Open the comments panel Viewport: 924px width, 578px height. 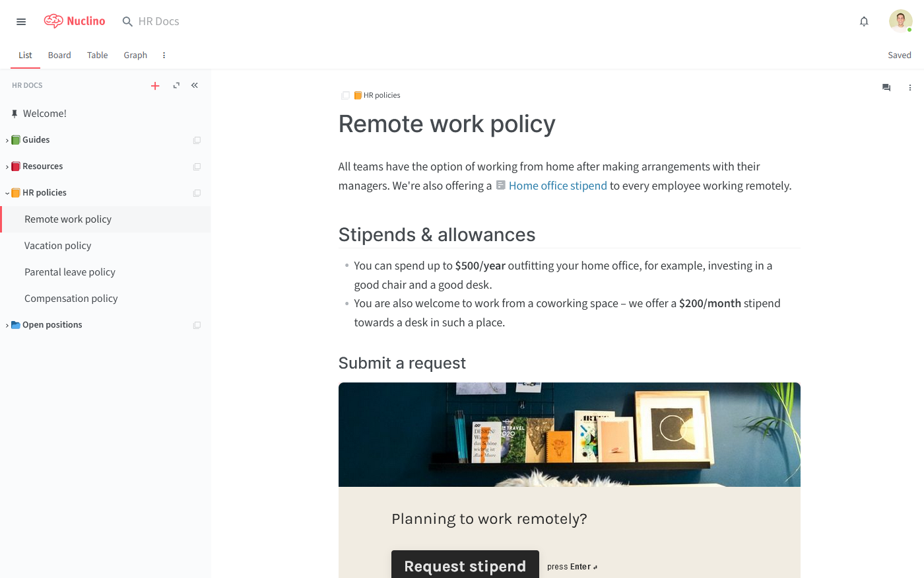coord(886,87)
